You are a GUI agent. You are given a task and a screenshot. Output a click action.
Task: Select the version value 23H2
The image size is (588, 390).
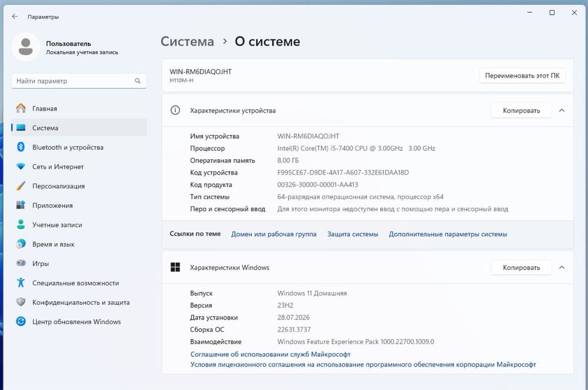click(285, 305)
